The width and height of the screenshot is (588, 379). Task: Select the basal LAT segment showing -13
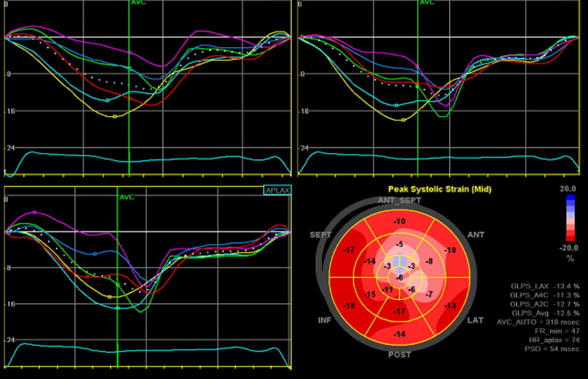(x=450, y=305)
